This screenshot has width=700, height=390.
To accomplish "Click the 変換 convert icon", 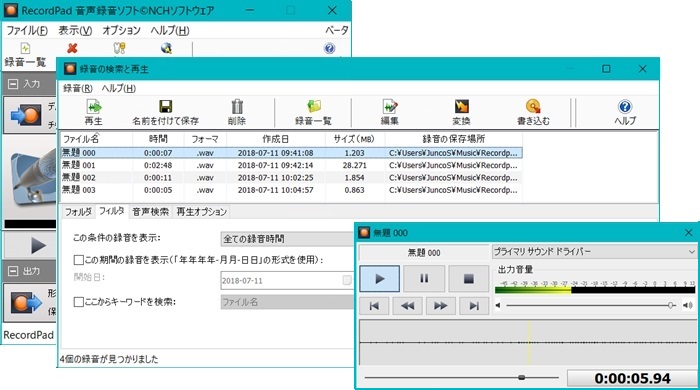I will click(x=461, y=107).
